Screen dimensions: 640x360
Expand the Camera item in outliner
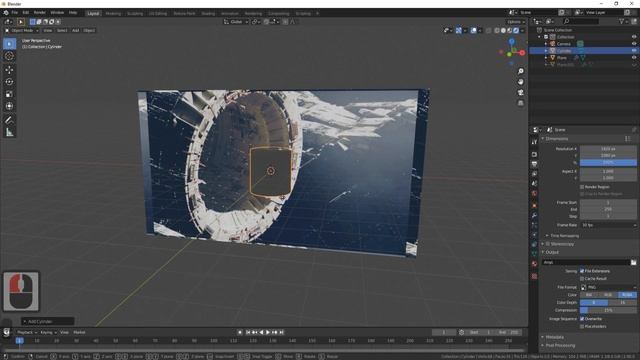pyautogui.click(x=546, y=44)
